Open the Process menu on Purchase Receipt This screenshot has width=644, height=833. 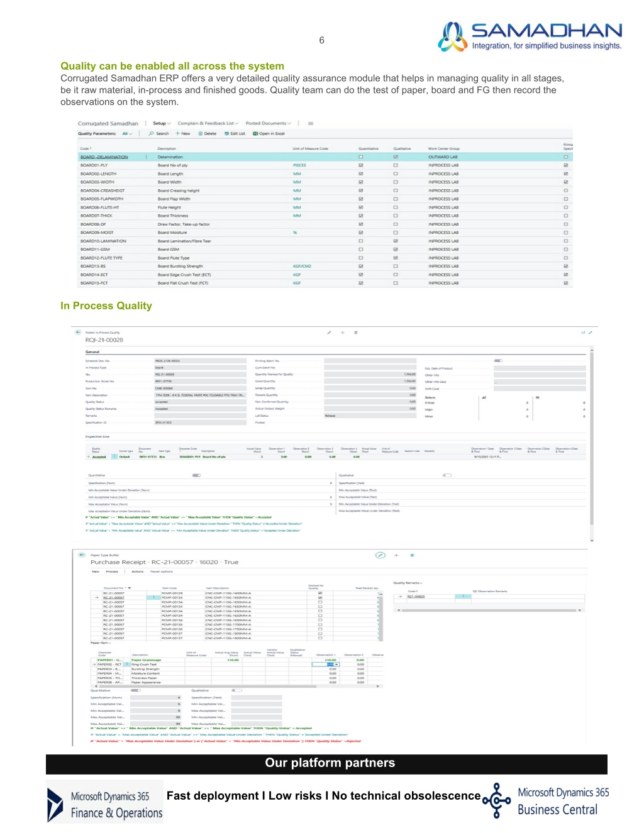coord(112,571)
